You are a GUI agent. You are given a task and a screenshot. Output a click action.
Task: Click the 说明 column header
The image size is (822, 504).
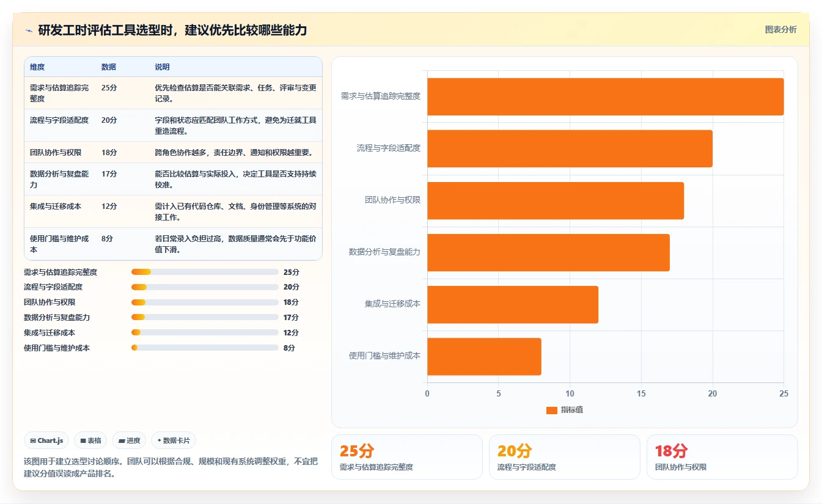click(163, 67)
